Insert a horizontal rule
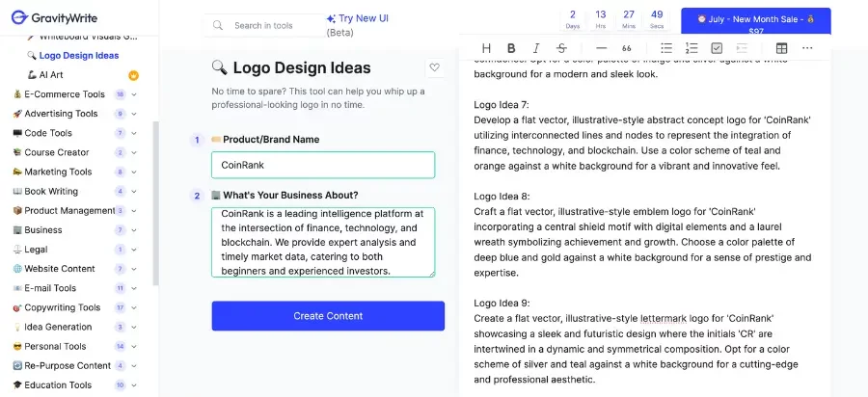The image size is (868, 397). pos(601,48)
